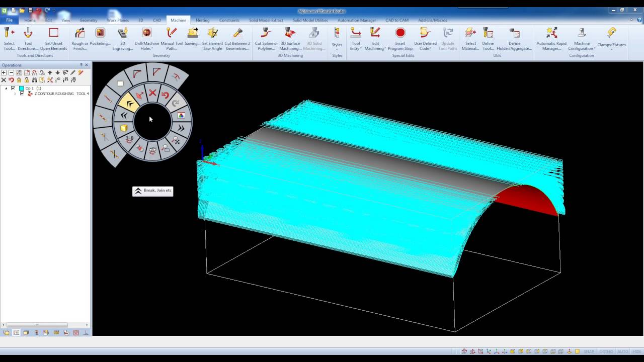Open the File menu
644x362 pixels.
9,20
